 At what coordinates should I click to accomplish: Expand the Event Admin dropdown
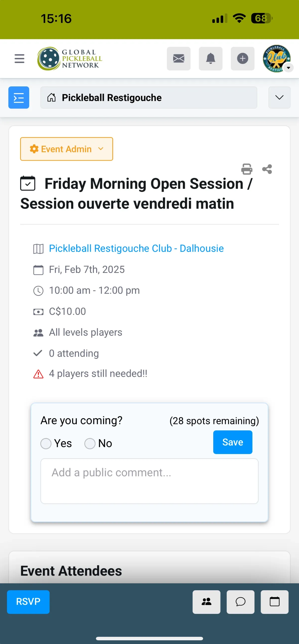(x=66, y=149)
